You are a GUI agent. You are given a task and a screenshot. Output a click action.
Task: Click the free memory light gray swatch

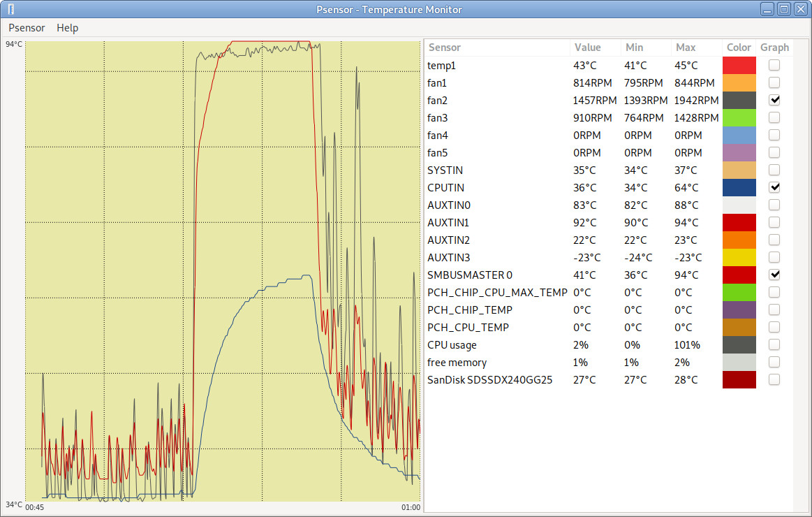[739, 363]
